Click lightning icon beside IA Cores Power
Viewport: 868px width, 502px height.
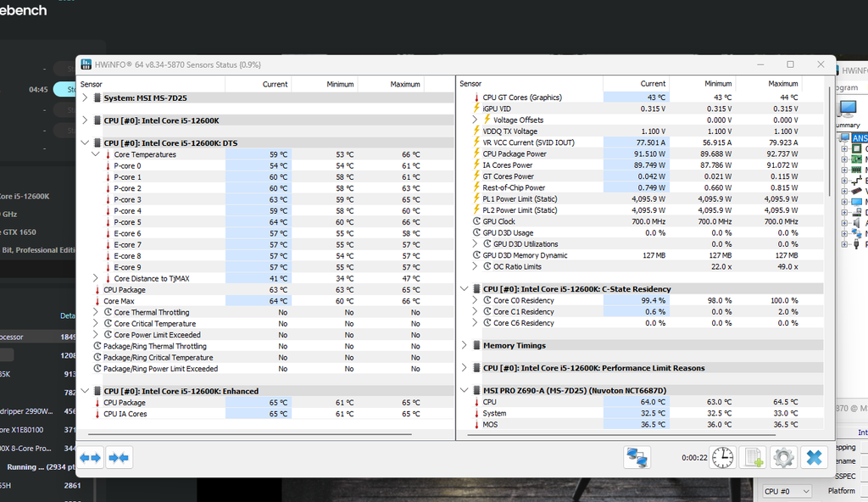[x=476, y=165]
